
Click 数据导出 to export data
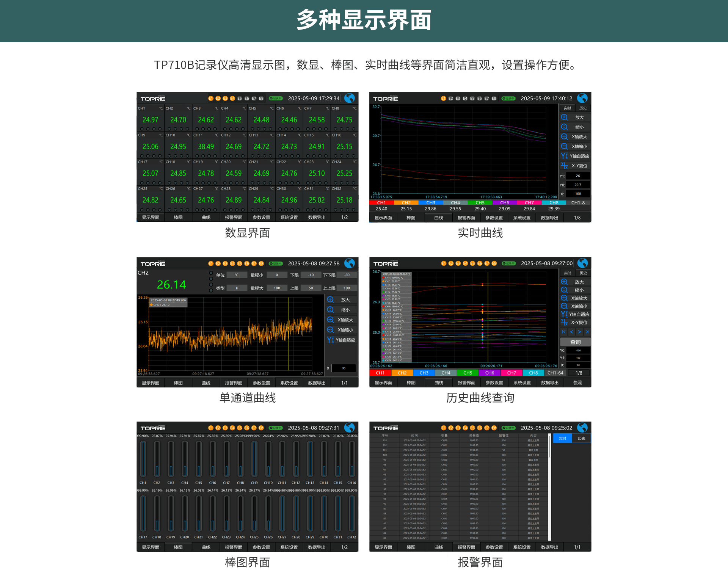[316, 217]
